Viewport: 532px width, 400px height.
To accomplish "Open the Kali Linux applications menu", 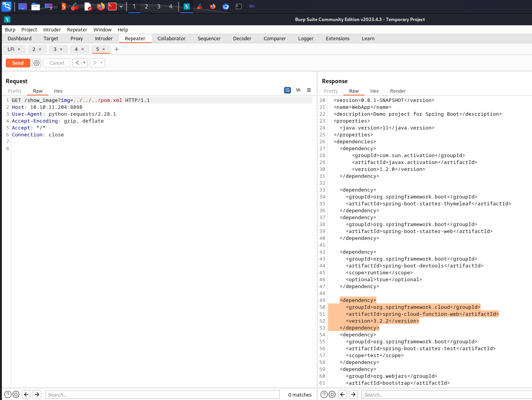I will click(x=7, y=6).
